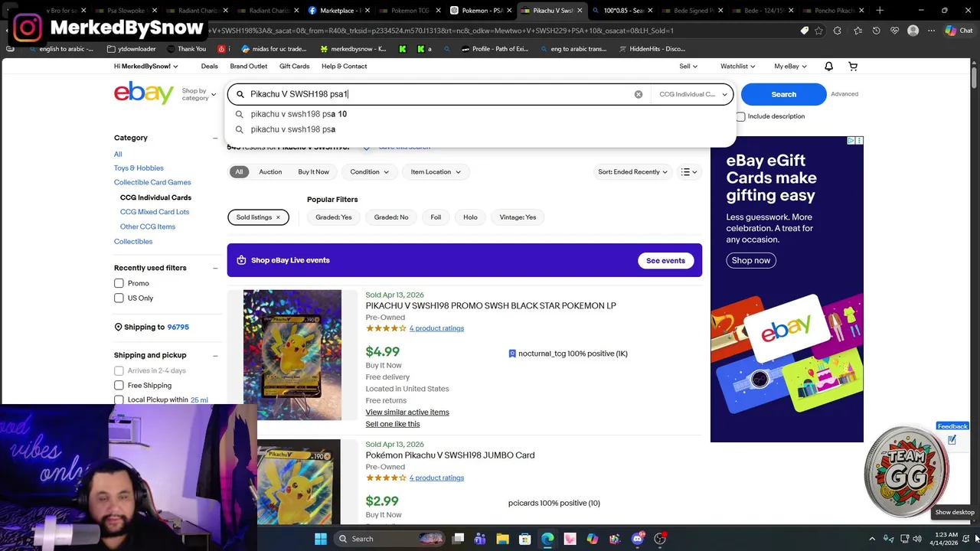Toggle the Foil filter chip
Image resolution: width=980 pixels, height=551 pixels.
[436, 217]
